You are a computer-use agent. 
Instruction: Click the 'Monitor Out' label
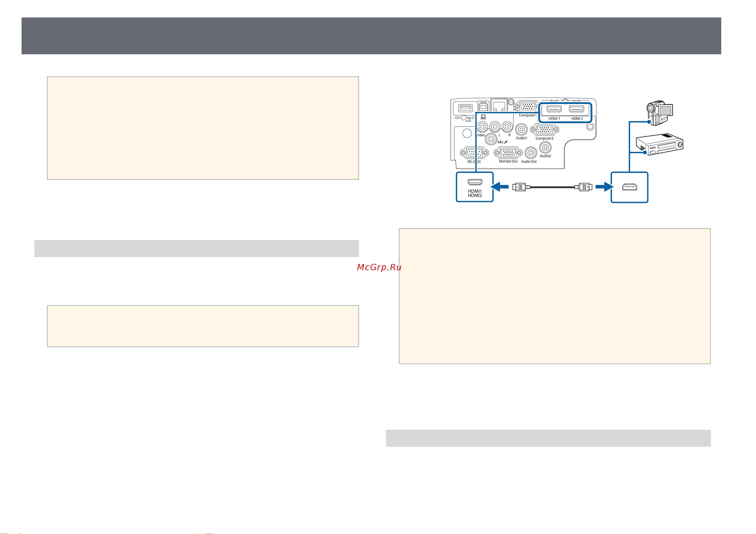[508, 161]
